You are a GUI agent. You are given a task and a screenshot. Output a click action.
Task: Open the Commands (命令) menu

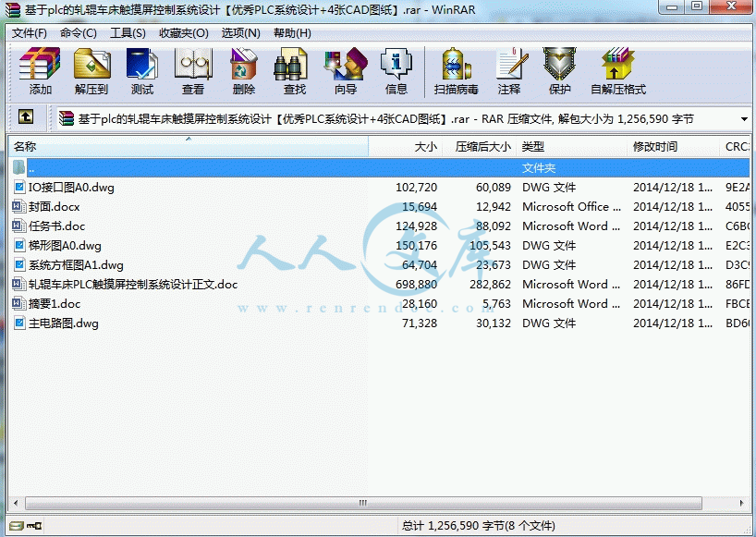coord(79,33)
